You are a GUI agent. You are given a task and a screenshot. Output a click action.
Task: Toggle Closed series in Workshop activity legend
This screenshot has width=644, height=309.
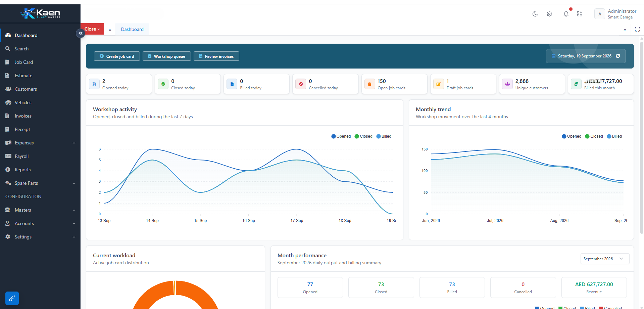click(x=363, y=136)
